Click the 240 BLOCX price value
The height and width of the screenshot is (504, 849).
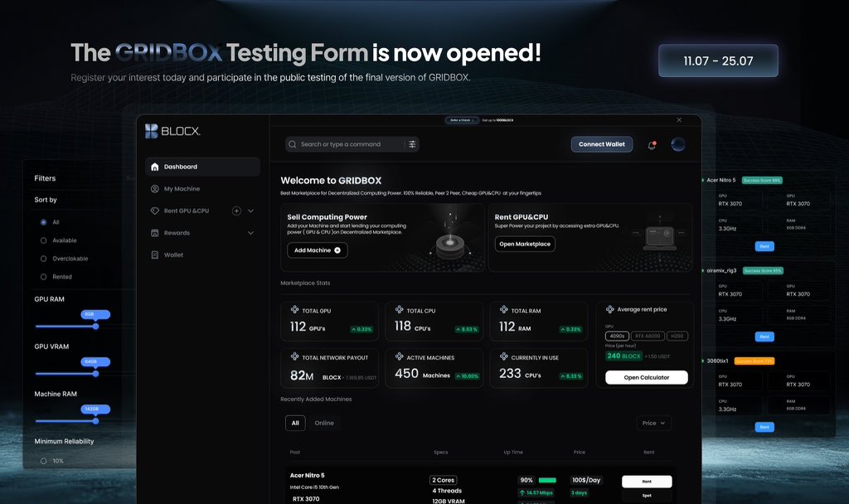click(x=623, y=356)
